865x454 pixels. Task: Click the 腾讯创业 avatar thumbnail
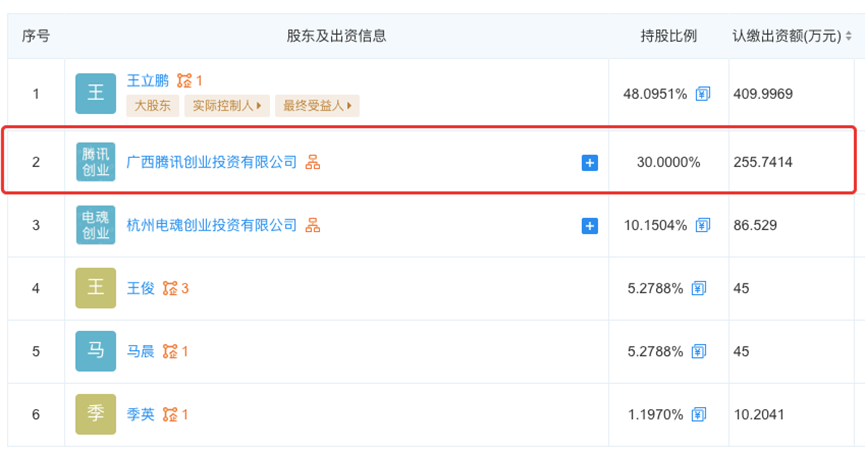click(x=95, y=162)
